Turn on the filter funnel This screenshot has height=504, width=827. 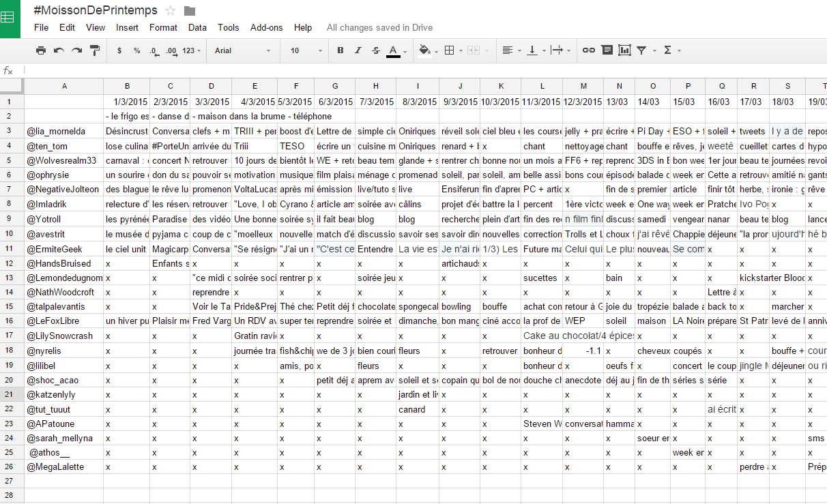click(641, 50)
